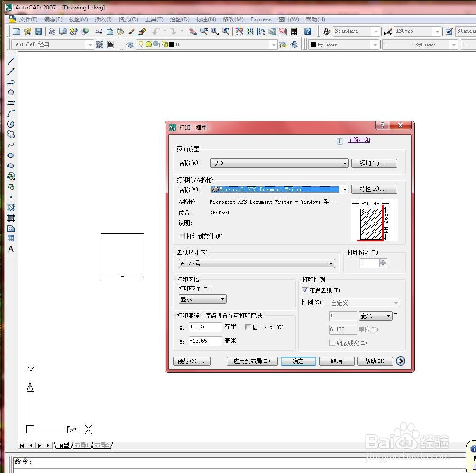The height and width of the screenshot is (473, 476).
Task: Click the Match Properties brush icon
Action: click(x=131, y=31)
